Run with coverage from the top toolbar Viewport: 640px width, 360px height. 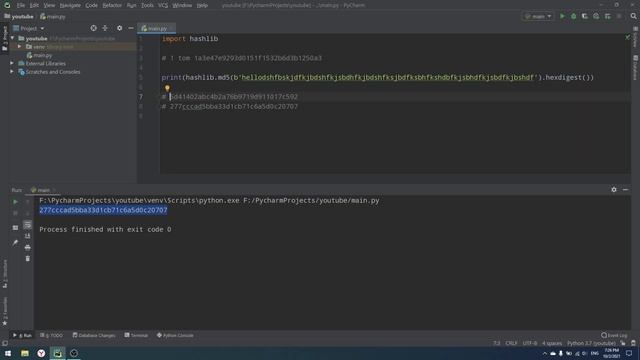584,16
